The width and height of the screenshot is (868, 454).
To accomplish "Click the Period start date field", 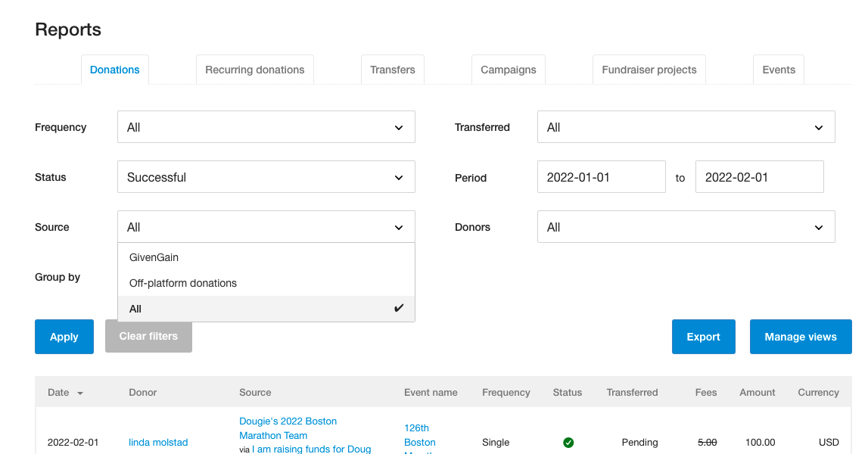I will coord(601,177).
